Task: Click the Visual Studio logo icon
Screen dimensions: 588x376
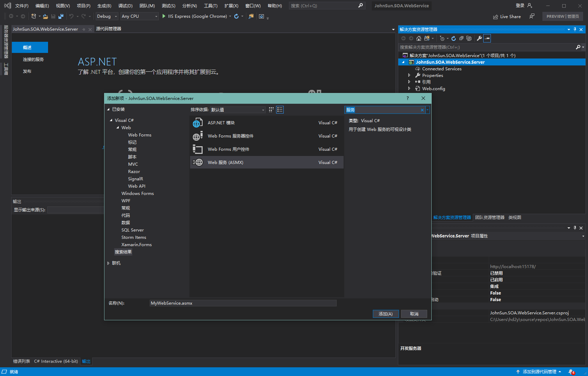Action: pyautogui.click(x=7, y=6)
